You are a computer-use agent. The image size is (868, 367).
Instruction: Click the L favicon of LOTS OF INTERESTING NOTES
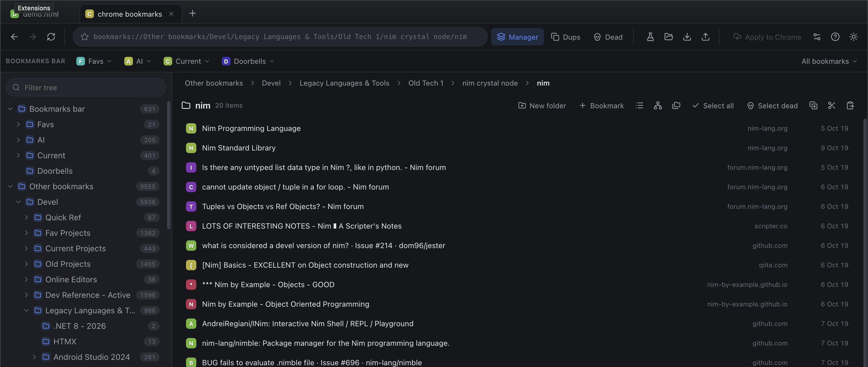point(191,226)
